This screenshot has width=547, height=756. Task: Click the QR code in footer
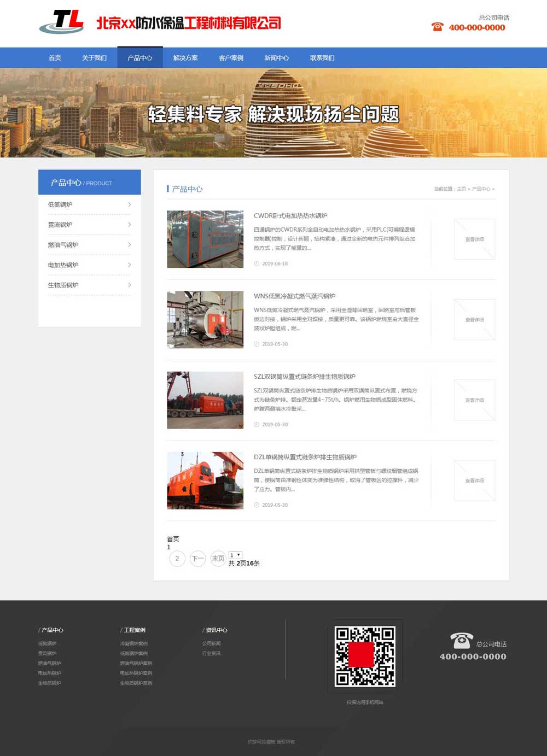pos(365,656)
